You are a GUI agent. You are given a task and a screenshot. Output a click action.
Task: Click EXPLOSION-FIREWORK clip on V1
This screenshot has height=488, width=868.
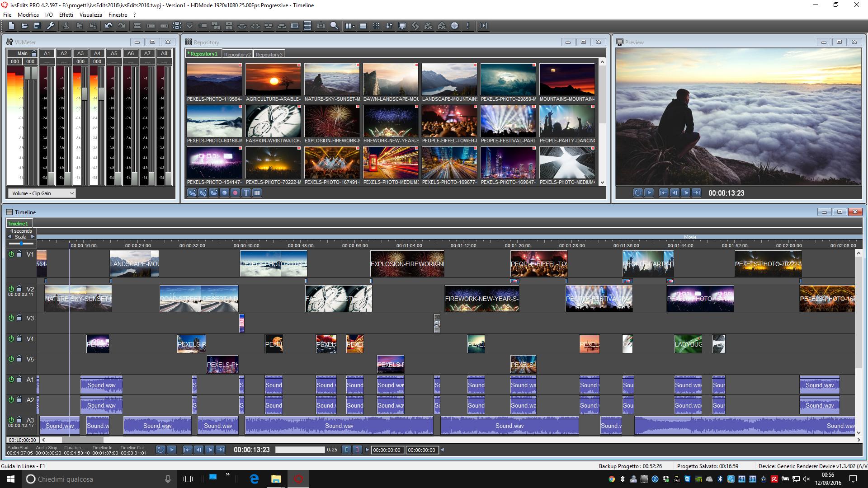pos(407,263)
